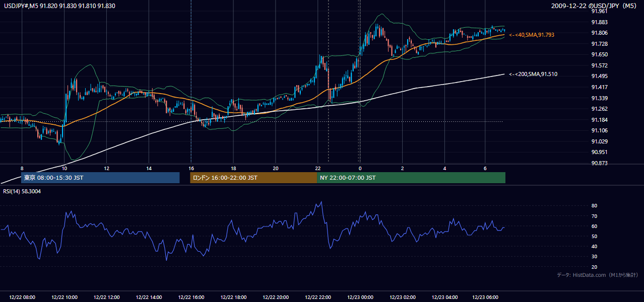Click the HistData.com data source credit

click(598, 275)
